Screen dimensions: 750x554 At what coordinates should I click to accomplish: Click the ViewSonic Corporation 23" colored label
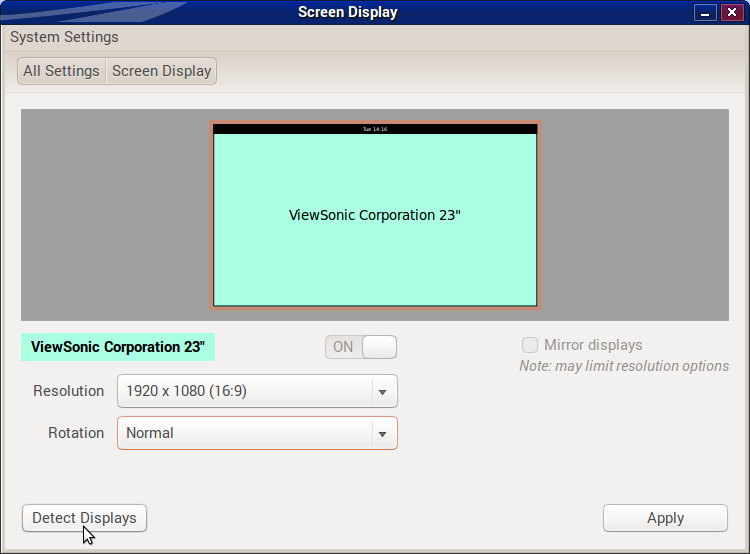pyautogui.click(x=118, y=347)
